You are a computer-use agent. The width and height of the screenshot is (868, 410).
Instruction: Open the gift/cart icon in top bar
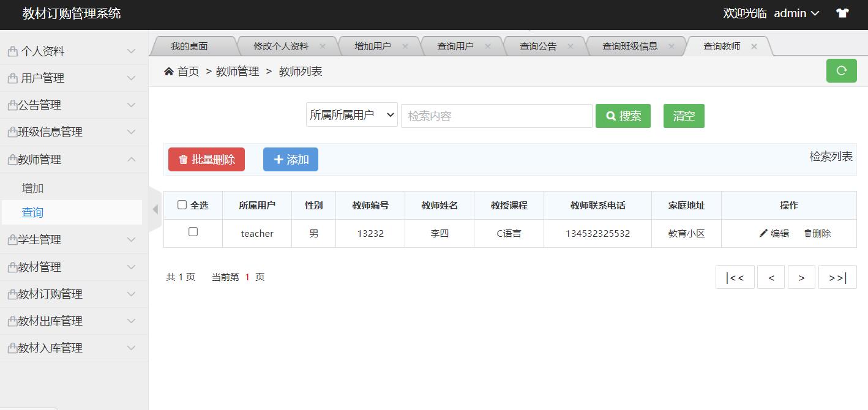point(842,12)
